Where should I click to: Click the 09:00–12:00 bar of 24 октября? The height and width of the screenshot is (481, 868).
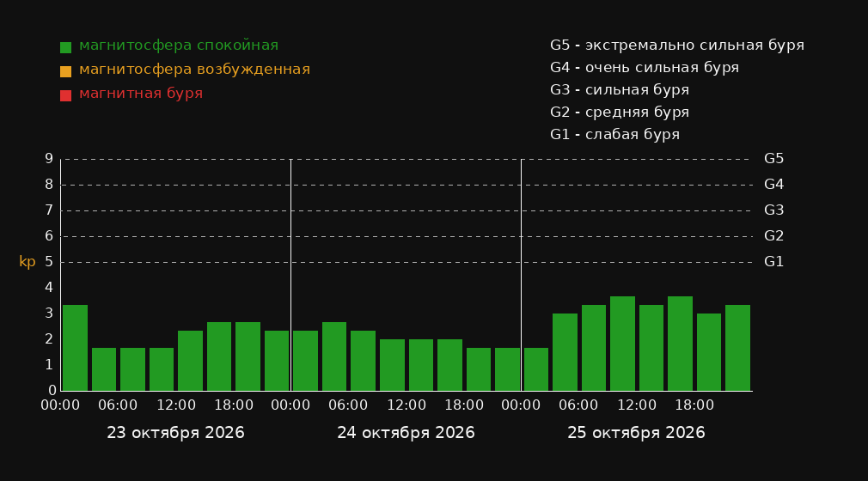click(392, 365)
